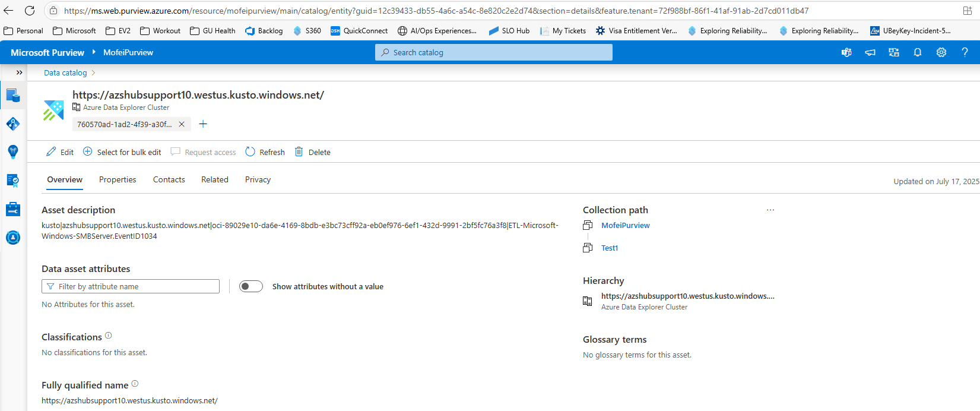
Task: Open the S360 bookmark
Action: pyautogui.click(x=307, y=31)
